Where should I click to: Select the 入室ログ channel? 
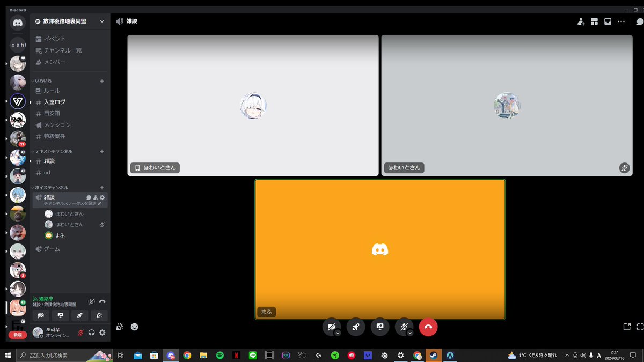click(70, 102)
